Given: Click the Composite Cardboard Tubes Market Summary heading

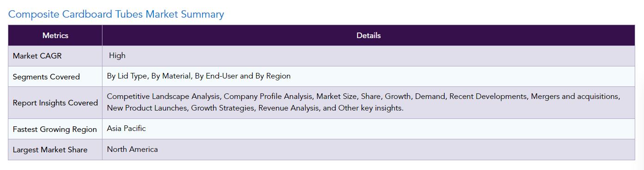Looking at the screenshot, I should (116, 14).
